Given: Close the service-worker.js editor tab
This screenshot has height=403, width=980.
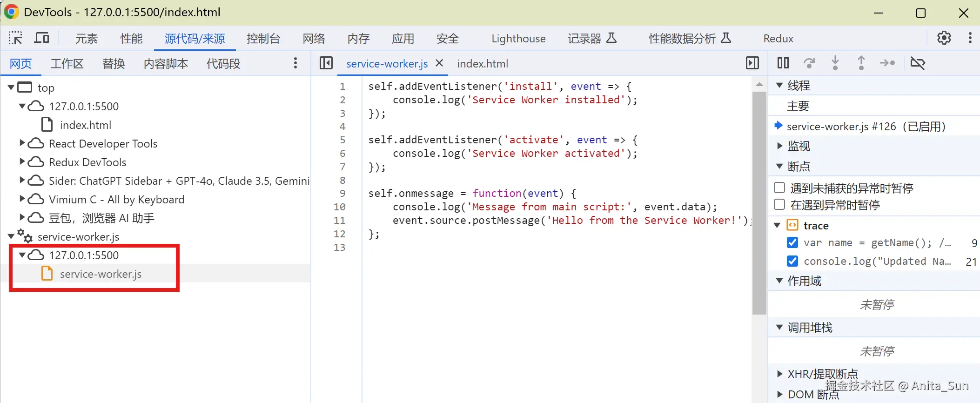Looking at the screenshot, I should [x=439, y=63].
